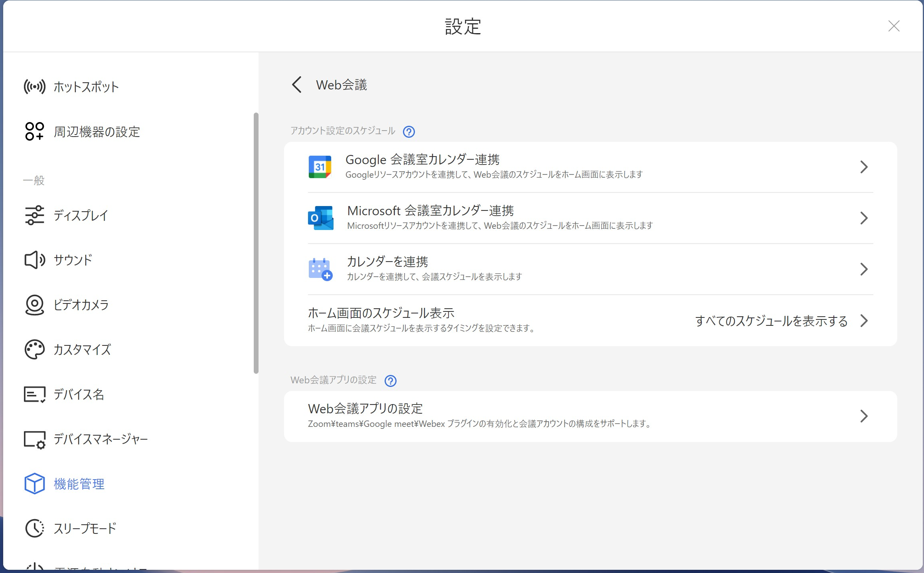The image size is (924, 573).
Task: Select サウンド in the sidebar
Action: pos(73,260)
